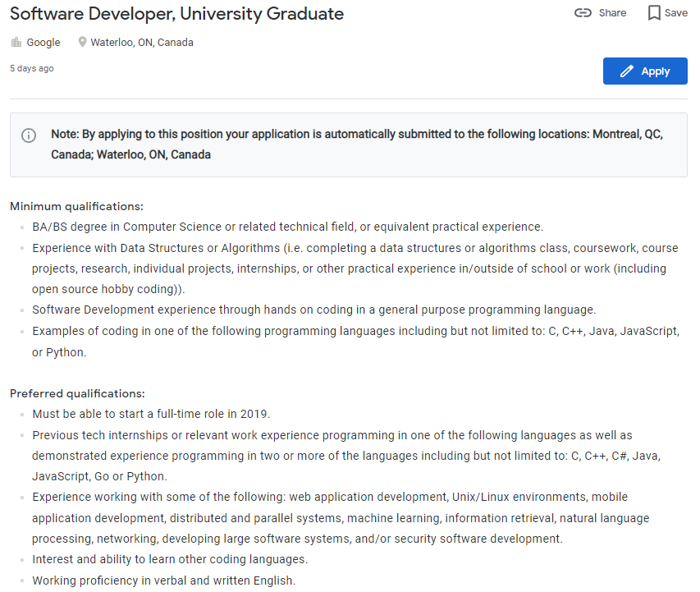The image size is (700, 592).
Task: Click the "5 days ago" posting date
Action: (32, 69)
